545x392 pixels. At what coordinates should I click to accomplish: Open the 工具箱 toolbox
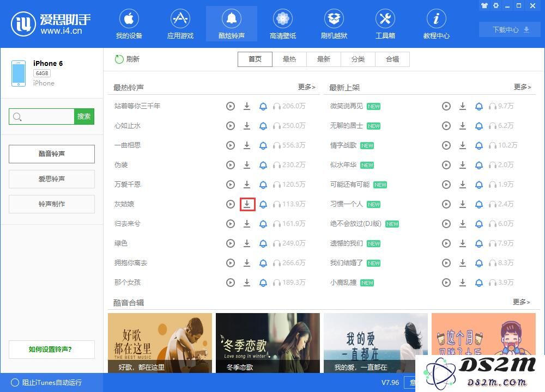385,24
